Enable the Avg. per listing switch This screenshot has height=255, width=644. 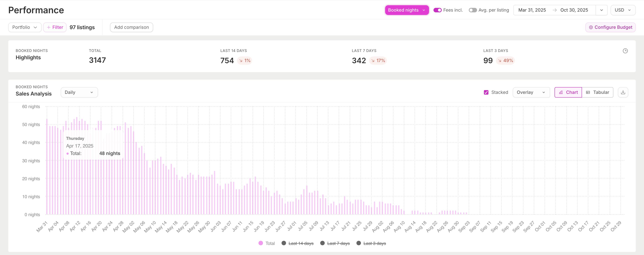point(473,10)
